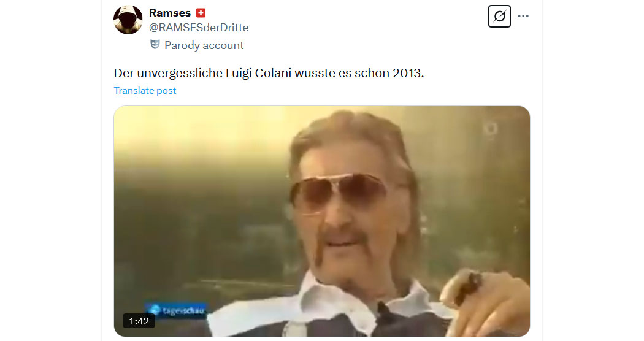Viewport: 644px width, 341px height.
Task: Open the three-dot more options menu
Action: pyautogui.click(x=523, y=17)
